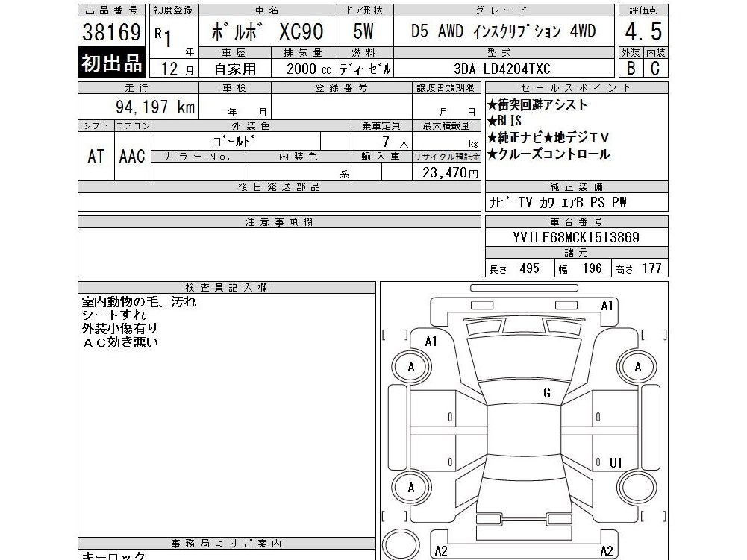
Task: Click recycle deposit 23,470円
Action: pyautogui.click(x=450, y=172)
